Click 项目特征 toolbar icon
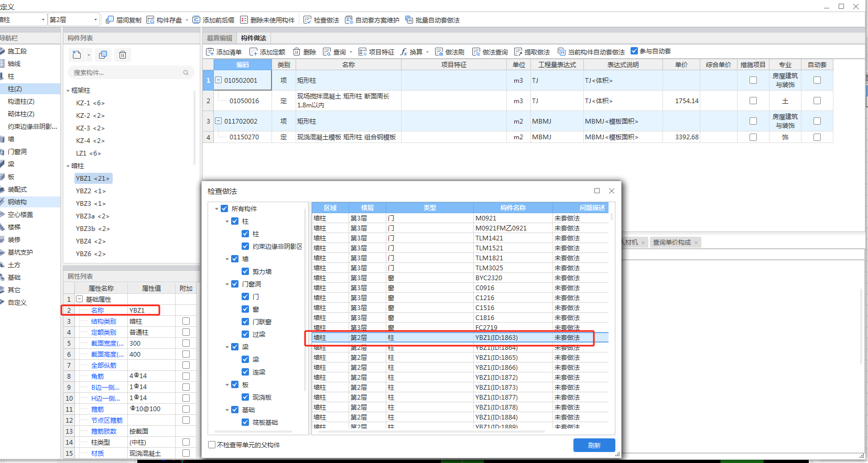 (x=362, y=52)
